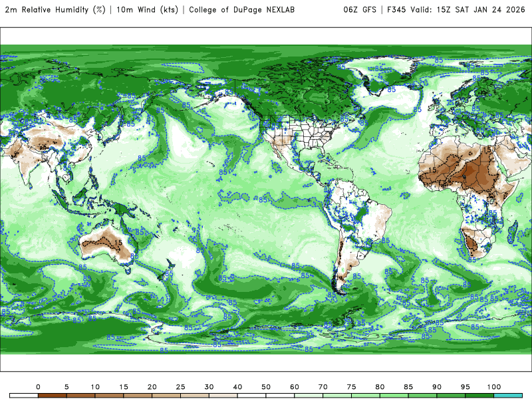532x399 pixels.
Task: Pick the dark brown 0–5 legend swatch
Action: (53, 396)
